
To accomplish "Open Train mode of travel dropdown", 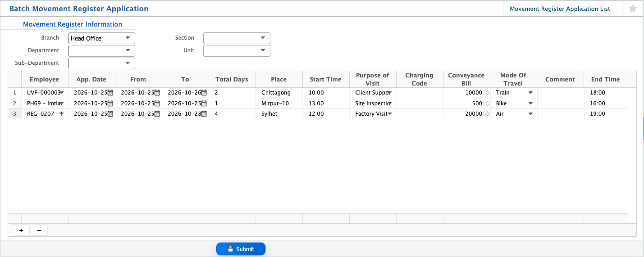I will point(530,93).
